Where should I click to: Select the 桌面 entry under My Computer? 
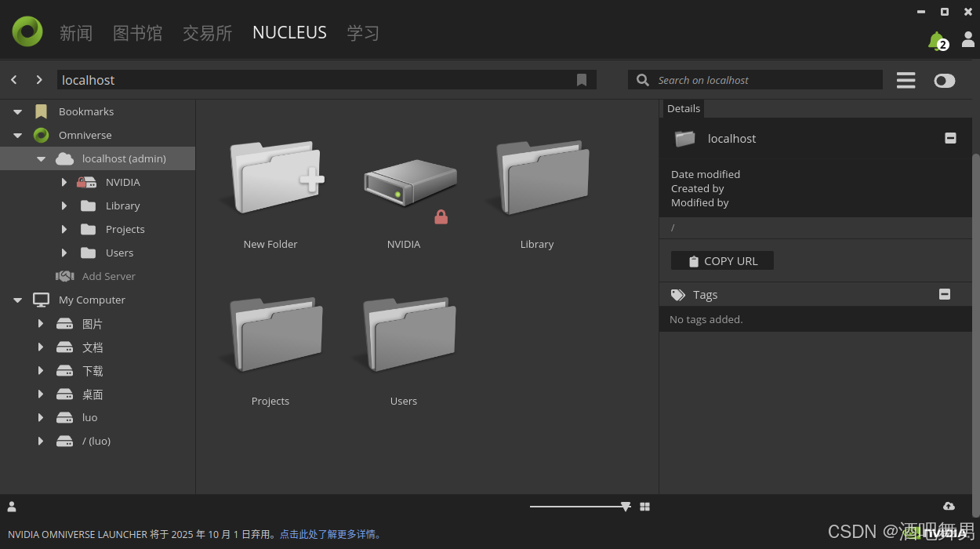[x=93, y=394]
